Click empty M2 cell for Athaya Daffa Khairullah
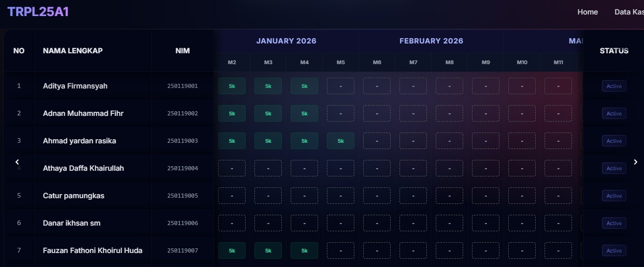 point(232,168)
